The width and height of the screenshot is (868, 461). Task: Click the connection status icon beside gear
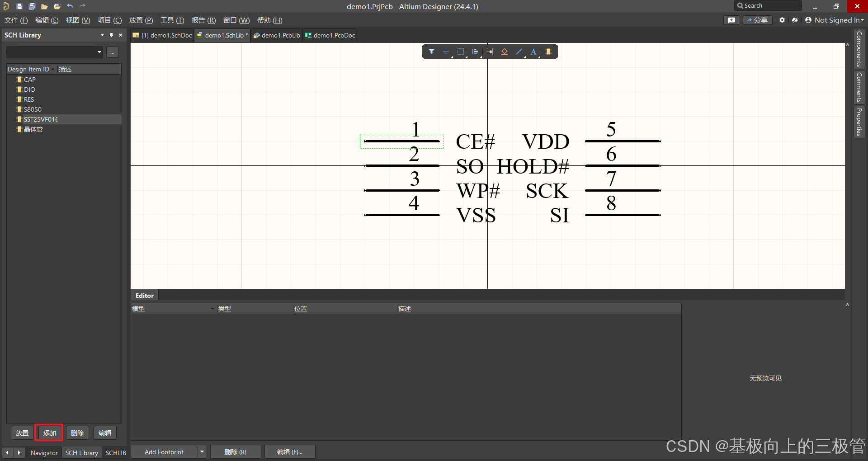click(x=795, y=20)
